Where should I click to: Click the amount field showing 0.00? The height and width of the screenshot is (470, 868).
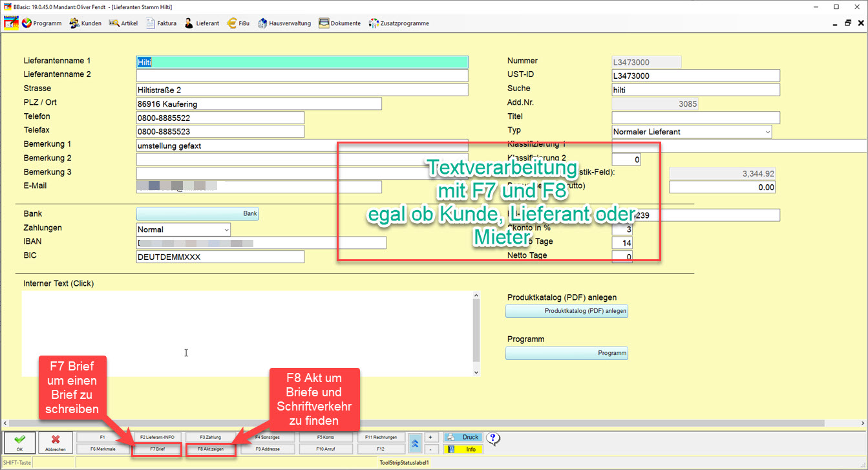click(722, 187)
